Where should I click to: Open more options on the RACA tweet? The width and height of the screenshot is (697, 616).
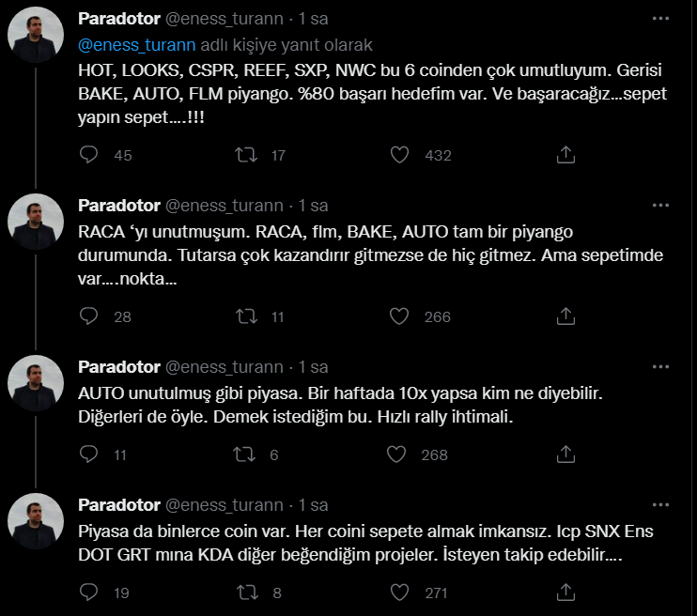coord(662,206)
